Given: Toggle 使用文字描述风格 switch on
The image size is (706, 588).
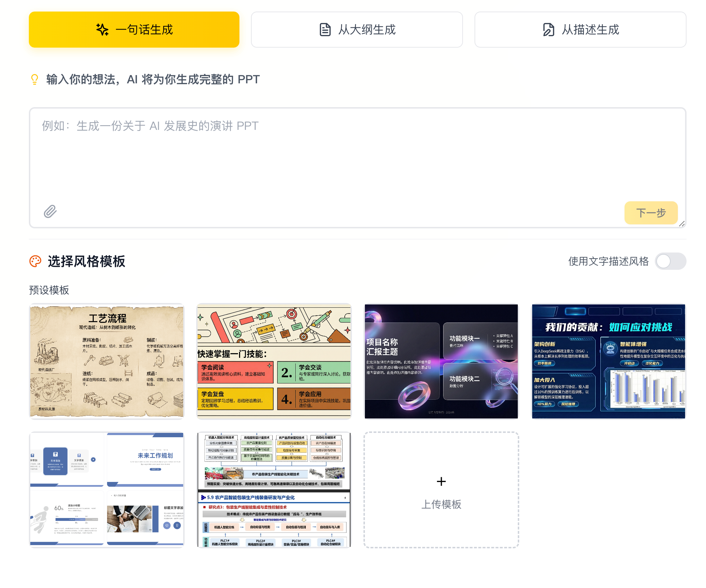Looking at the screenshot, I should [x=670, y=261].
